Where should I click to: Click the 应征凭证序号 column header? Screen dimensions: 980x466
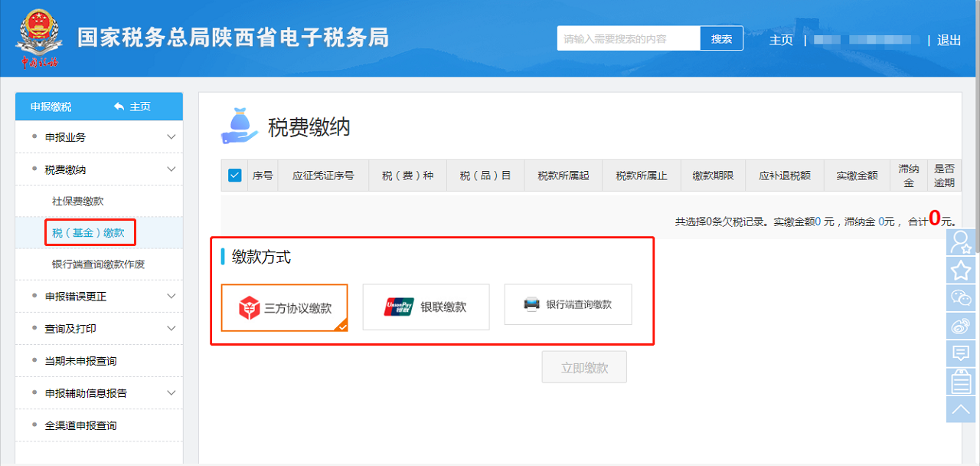coord(323,176)
